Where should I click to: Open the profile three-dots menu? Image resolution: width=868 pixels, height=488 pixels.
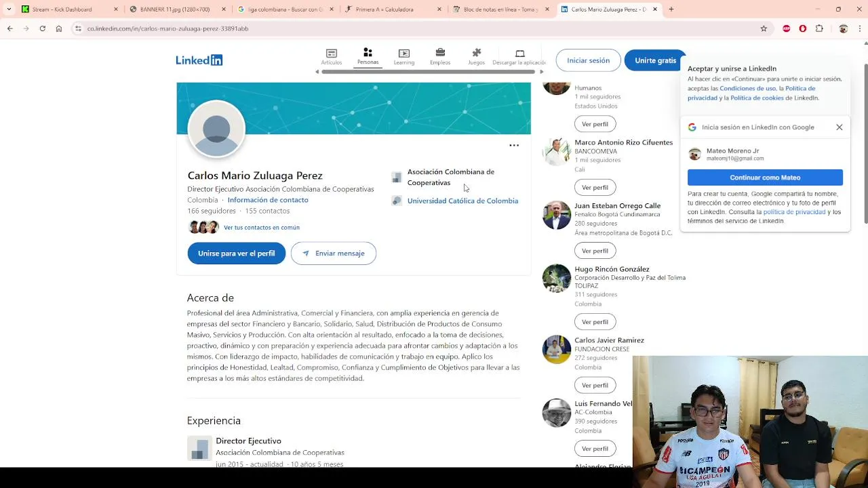click(x=514, y=145)
